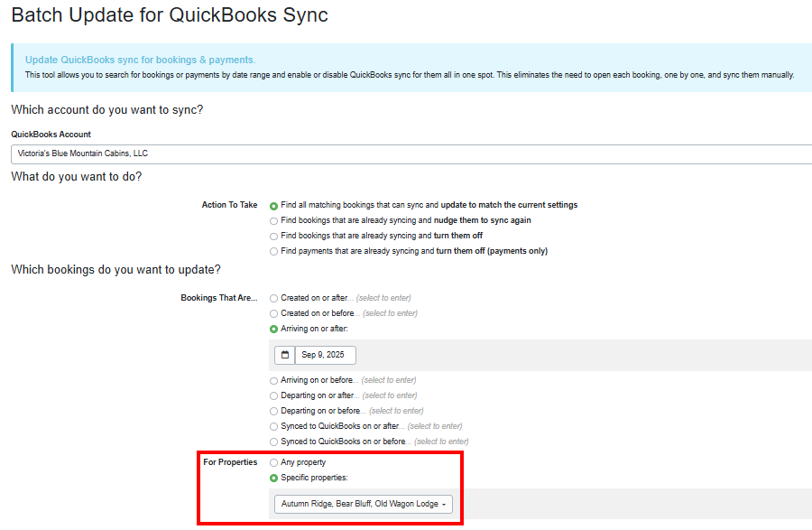The width and height of the screenshot is (812, 530).
Task: Select 'turn them off (payments only)' option
Action: (274, 251)
